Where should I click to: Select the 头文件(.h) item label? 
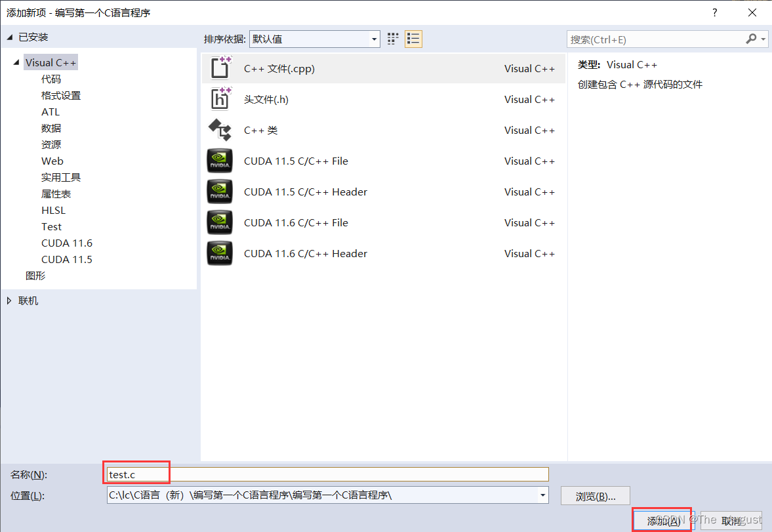coord(266,100)
